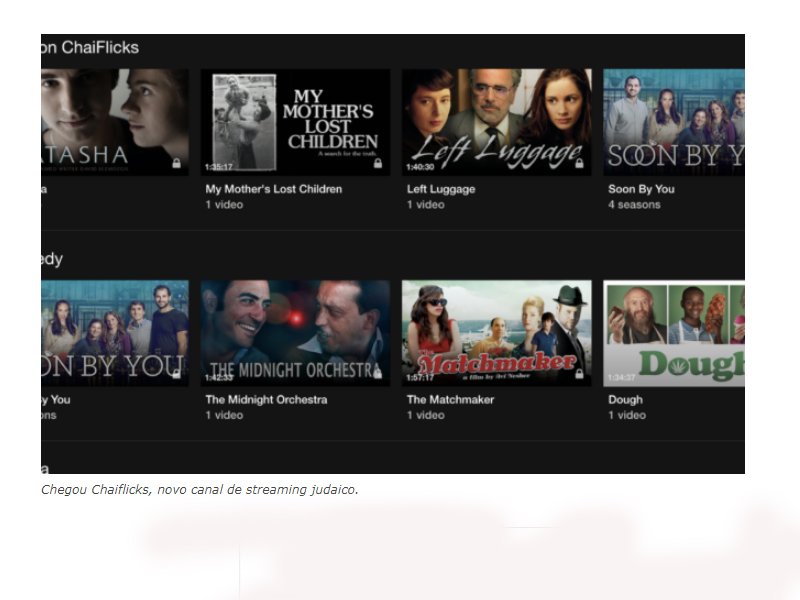The height and width of the screenshot is (600, 800).
Task: Click the "Dough" title text link
Action: (x=625, y=400)
